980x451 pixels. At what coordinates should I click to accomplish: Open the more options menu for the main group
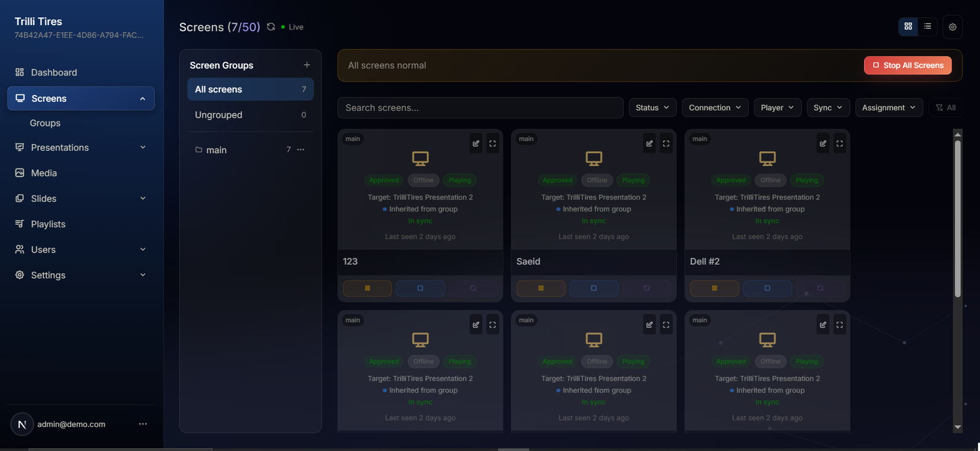point(301,150)
